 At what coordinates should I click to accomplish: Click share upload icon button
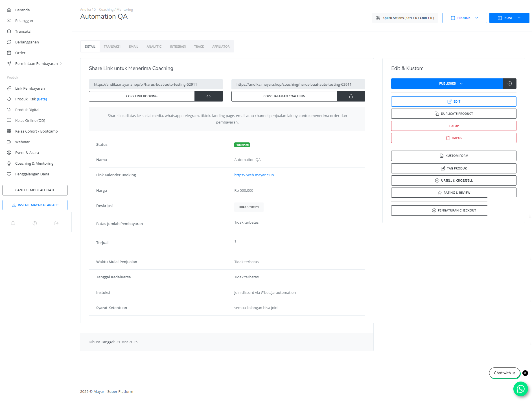[x=351, y=96]
